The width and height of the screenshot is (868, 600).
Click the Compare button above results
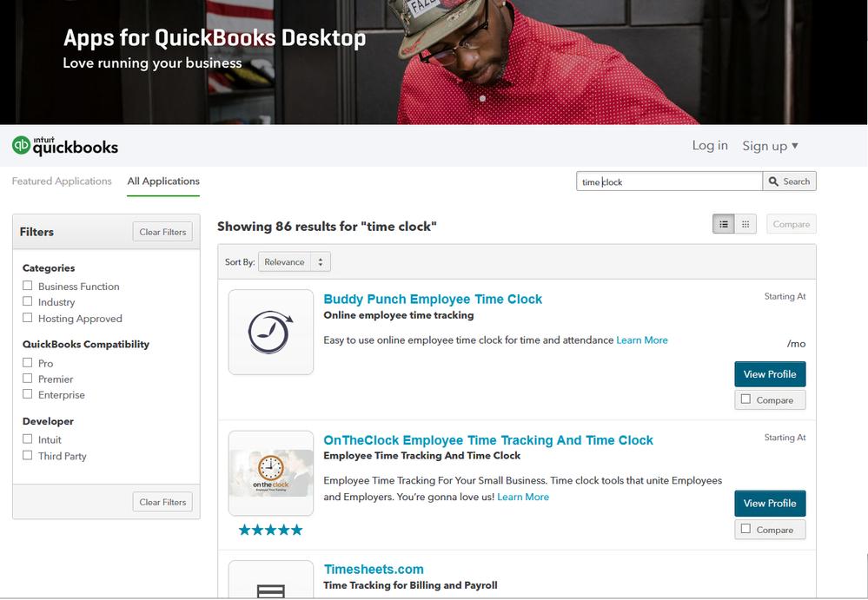[791, 224]
